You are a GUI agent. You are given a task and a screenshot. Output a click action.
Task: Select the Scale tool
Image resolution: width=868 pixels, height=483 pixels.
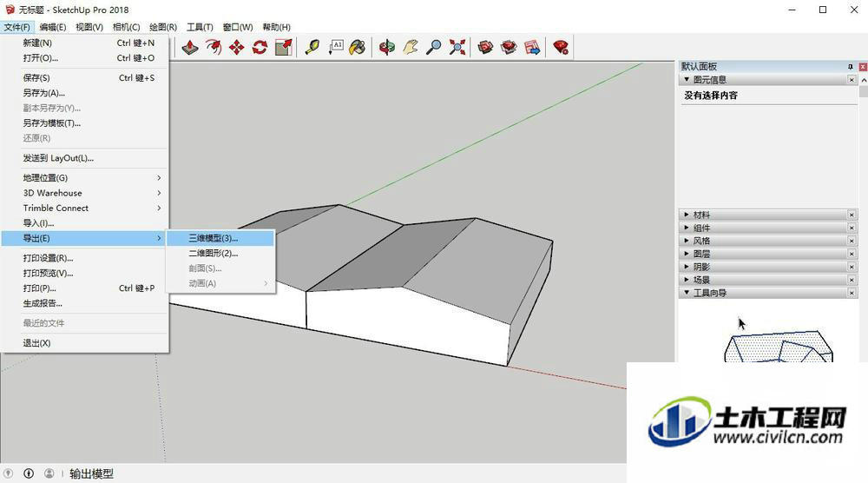click(284, 47)
